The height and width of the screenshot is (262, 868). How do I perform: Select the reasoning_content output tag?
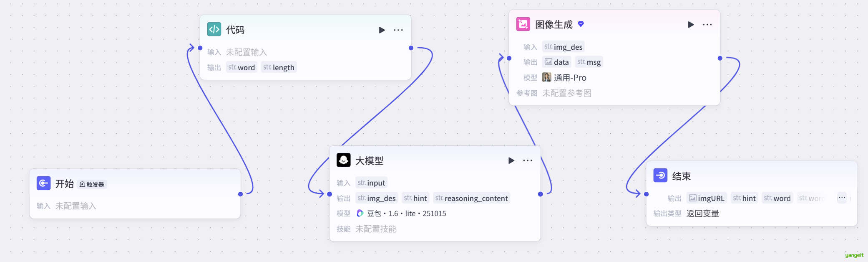pyautogui.click(x=472, y=198)
